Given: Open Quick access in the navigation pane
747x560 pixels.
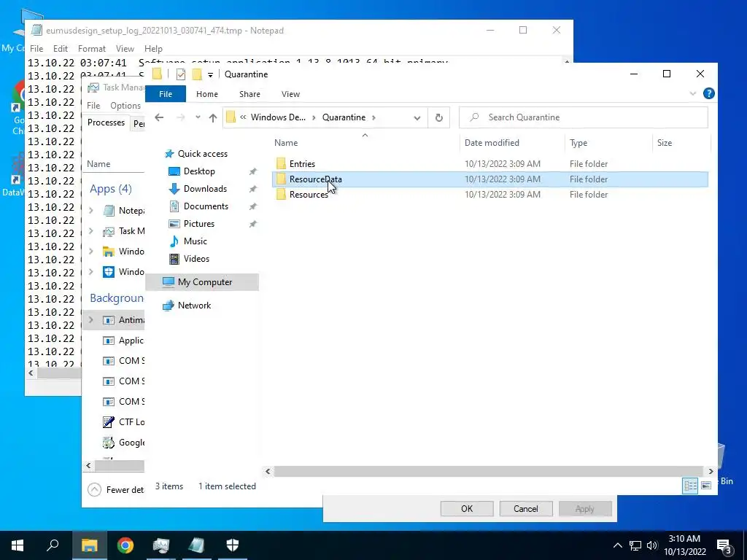Looking at the screenshot, I should point(203,153).
